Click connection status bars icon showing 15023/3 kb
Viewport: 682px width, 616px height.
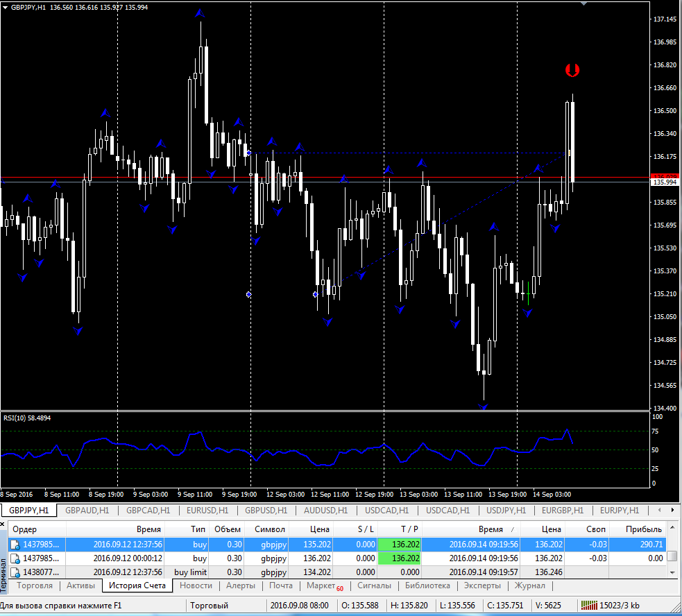pos(589,605)
